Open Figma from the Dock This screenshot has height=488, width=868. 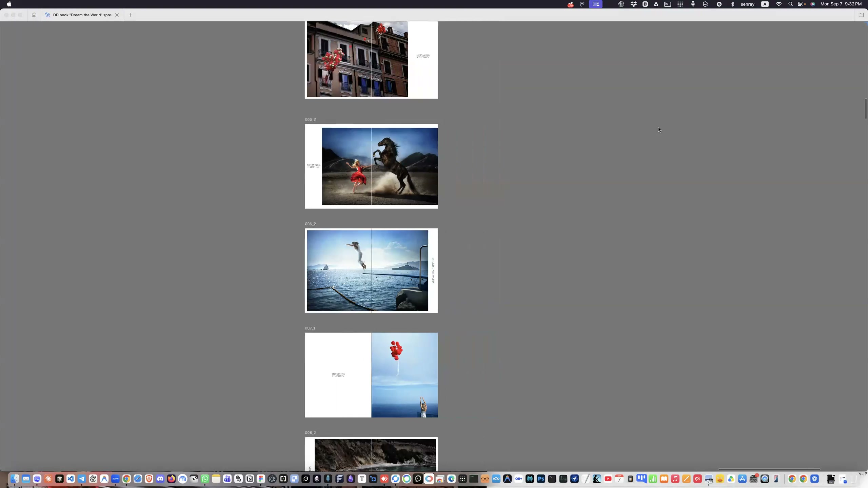(261, 479)
